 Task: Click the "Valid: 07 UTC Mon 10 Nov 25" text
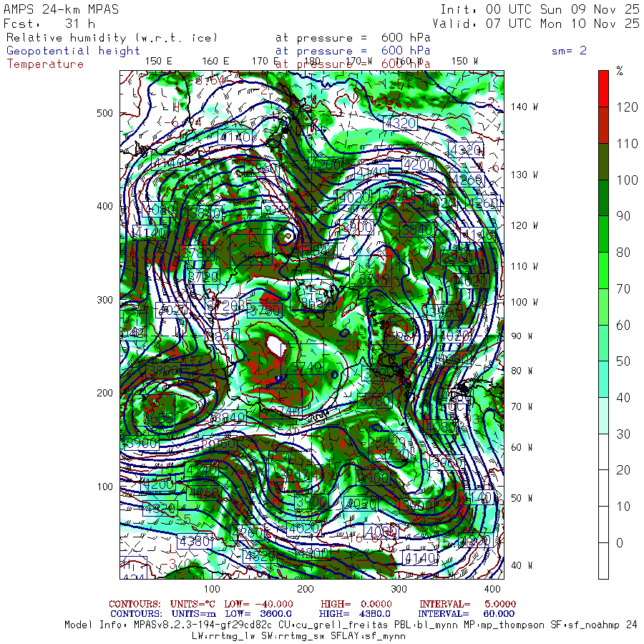[536, 23]
